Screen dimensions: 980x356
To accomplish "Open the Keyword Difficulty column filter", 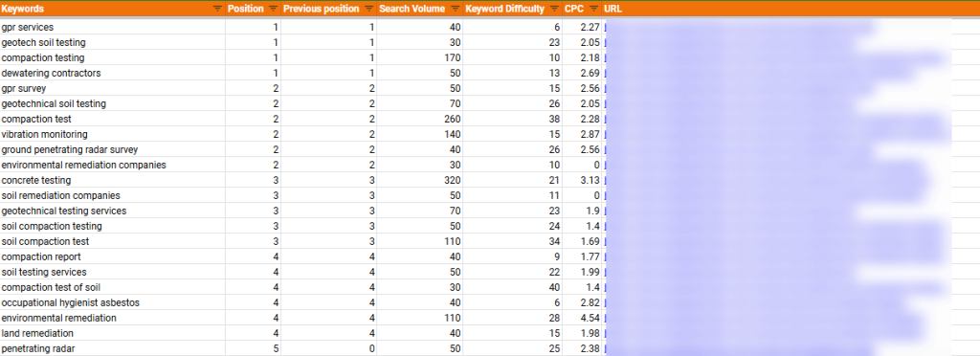I will (x=554, y=9).
